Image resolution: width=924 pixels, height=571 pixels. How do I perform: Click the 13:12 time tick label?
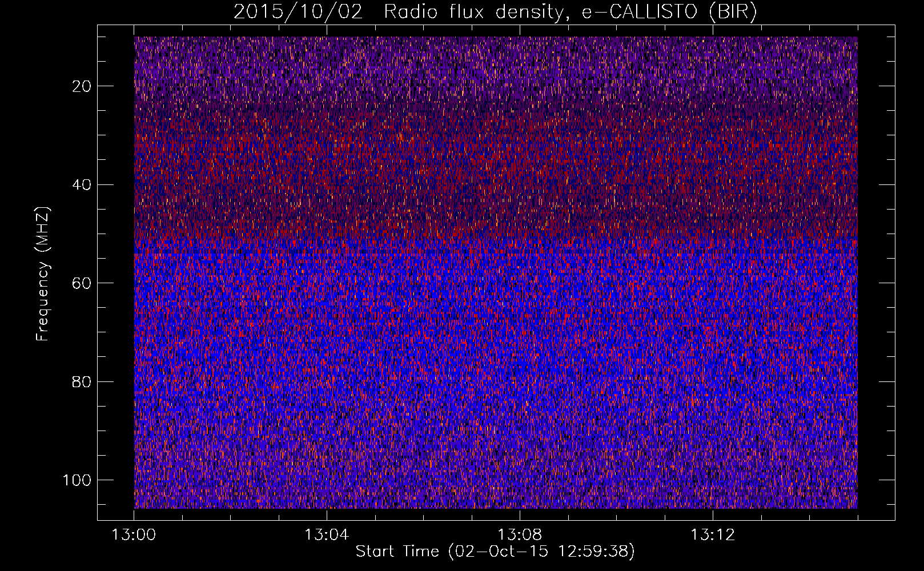[713, 535]
